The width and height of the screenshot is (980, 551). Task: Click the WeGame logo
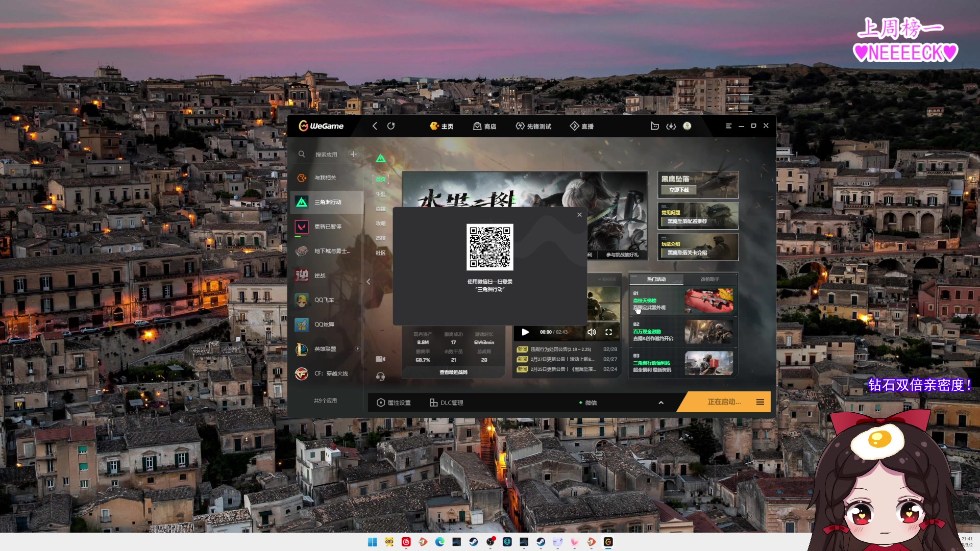[321, 126]
